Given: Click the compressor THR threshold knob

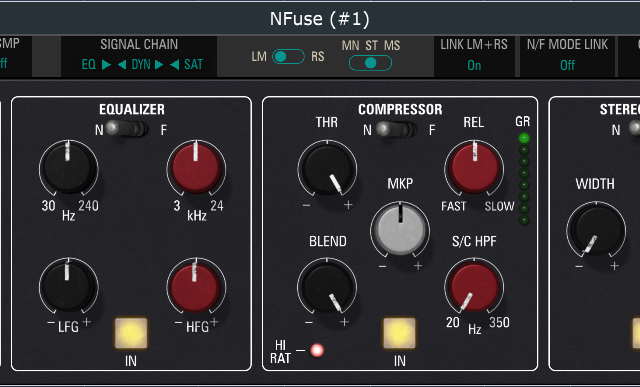Looking at the screenshot, I should point(327,169).
